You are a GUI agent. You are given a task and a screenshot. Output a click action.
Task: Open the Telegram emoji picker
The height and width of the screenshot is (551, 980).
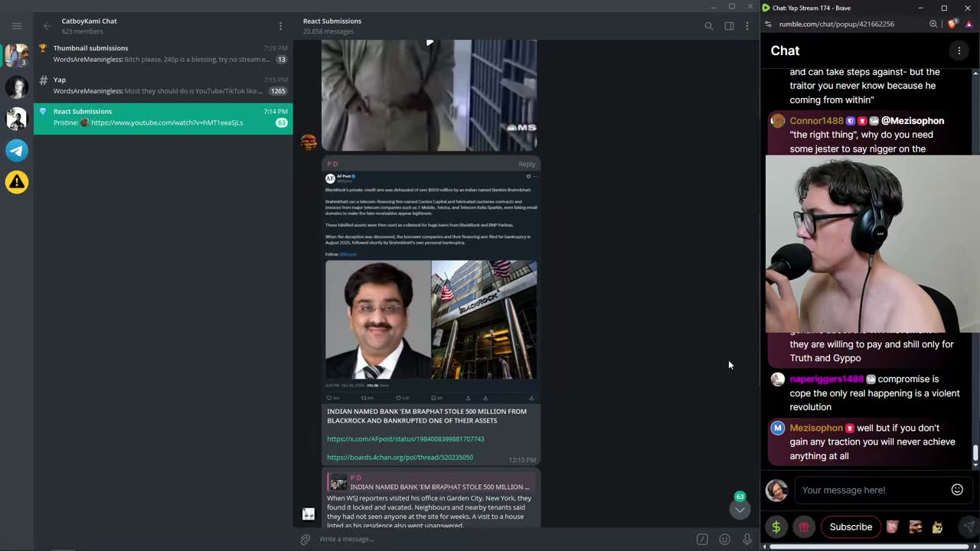[x=724, y=540]
